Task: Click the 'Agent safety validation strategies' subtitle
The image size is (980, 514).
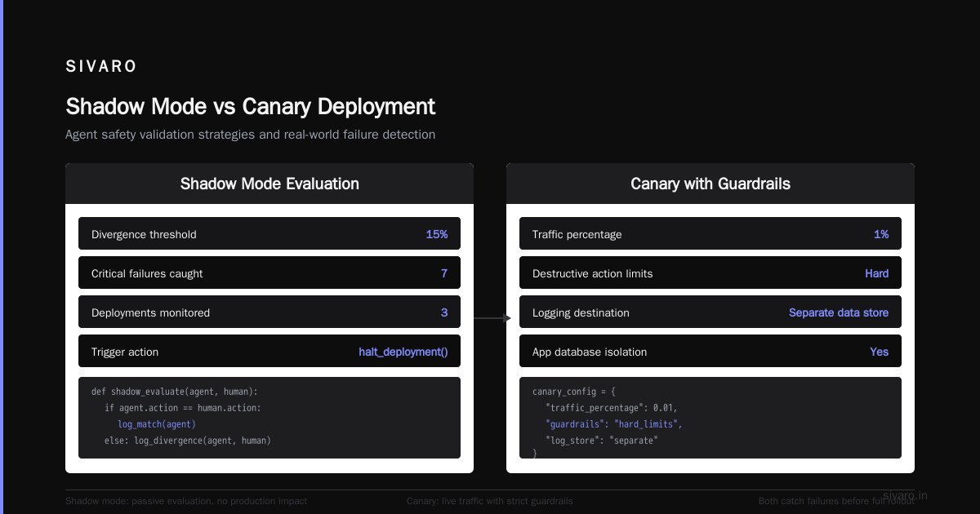Action: coord(250,135)
